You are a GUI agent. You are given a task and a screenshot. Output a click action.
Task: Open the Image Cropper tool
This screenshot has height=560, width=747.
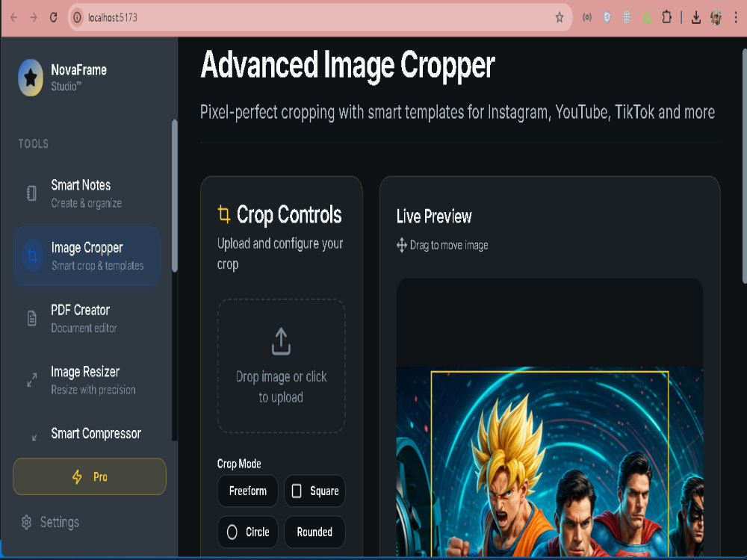point(87,256)
